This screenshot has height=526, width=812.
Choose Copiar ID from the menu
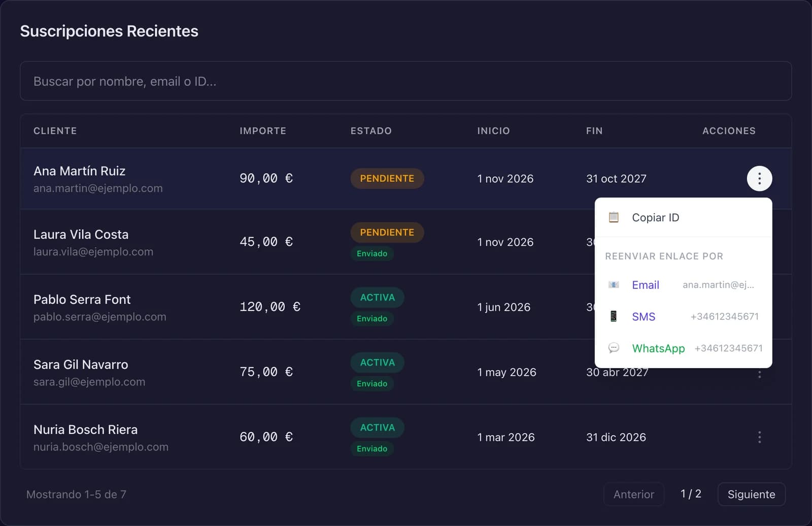(683, 217)
